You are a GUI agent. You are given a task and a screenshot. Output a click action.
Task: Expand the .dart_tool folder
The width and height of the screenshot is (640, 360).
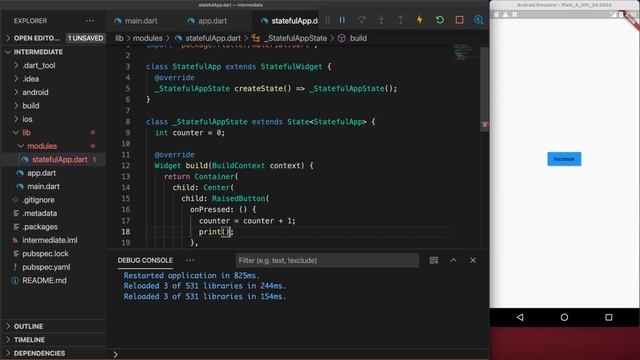tap(39, 65)
